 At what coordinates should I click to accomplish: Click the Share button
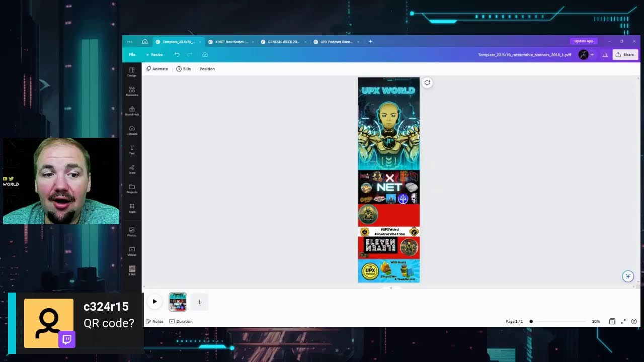(625, 55)
